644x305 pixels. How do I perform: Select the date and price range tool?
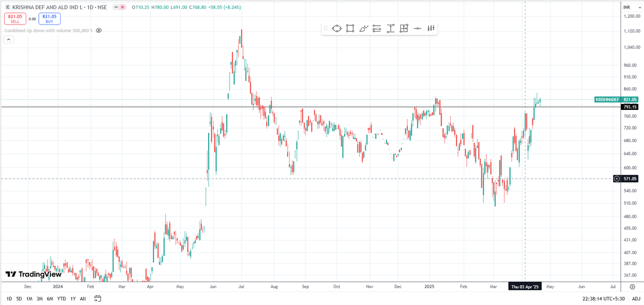click(404, 28)
